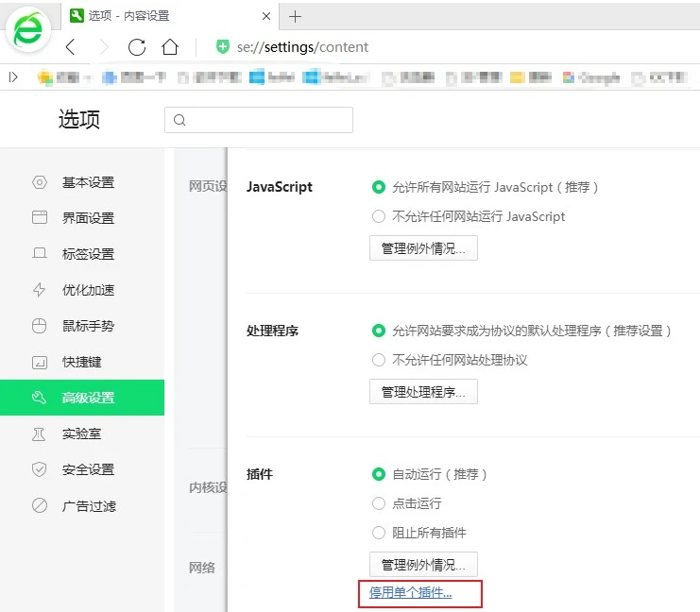Image resolution: width=700 pixels, height=612 pixels.
Task: Open the home page icon
Action: (x=170, y=47)
